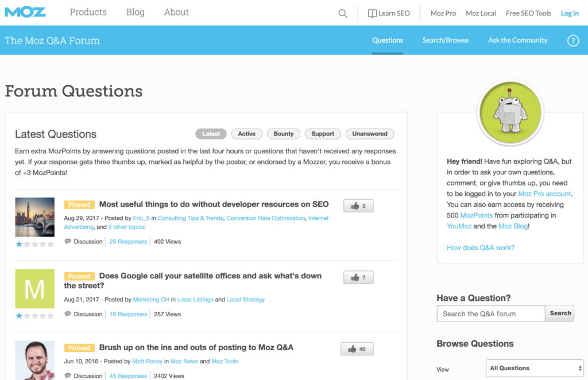588x380 pixels.
Task: Select the Active filter pill
Action: pyautogui.click(x=247, y=134)
